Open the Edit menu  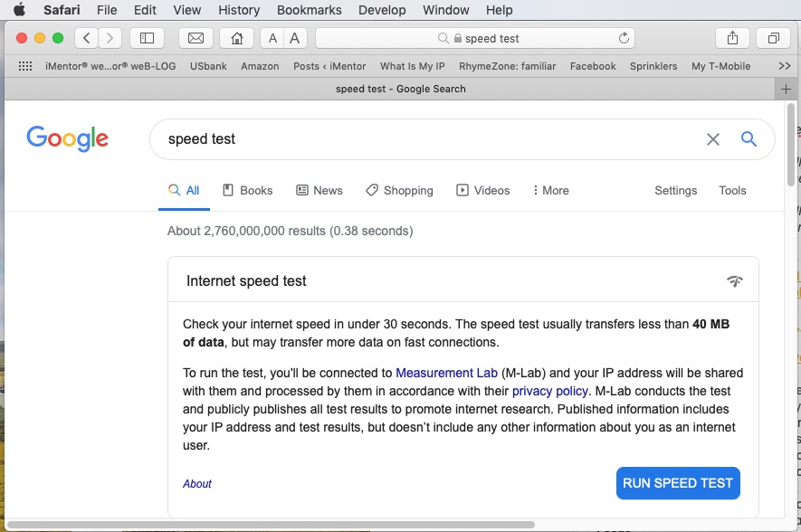click(x=145, y=10)
